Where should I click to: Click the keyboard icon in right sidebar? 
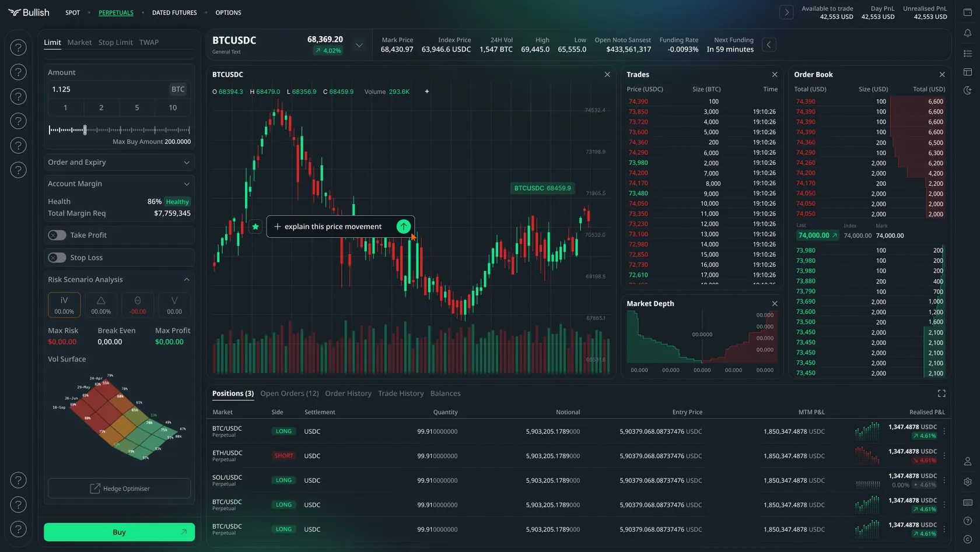tap(968, 502)
